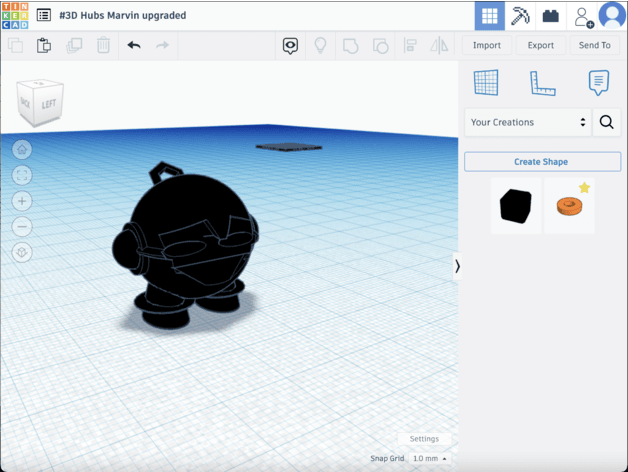Click the Fit all in view icon

coord(22,175)
